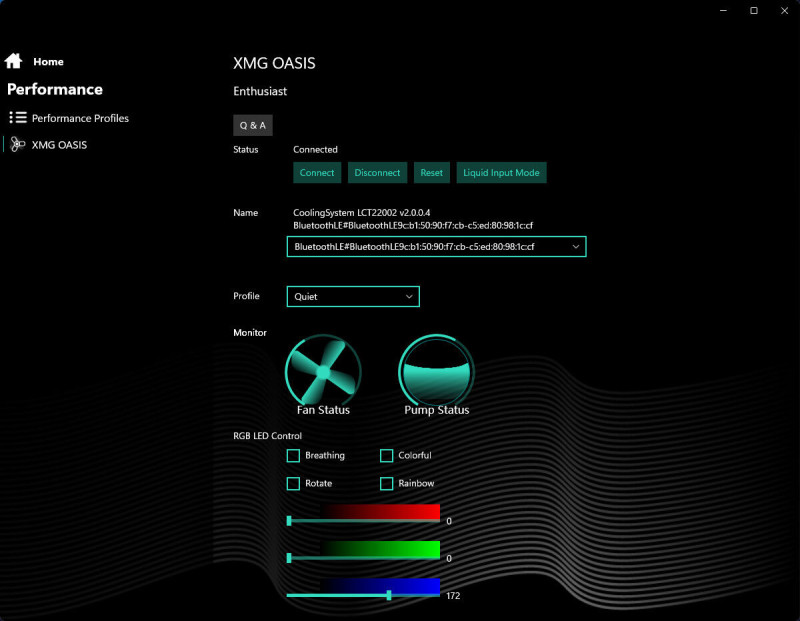Close the application window
This screenshot has width=800, height=621.
tap(784, 11)
